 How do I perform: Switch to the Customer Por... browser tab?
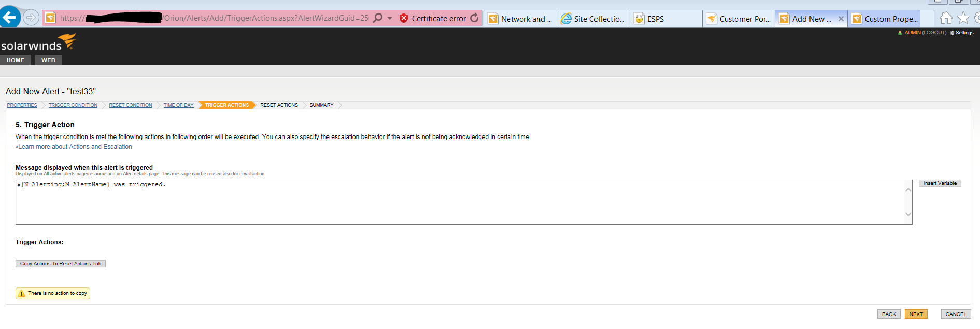(x=738, y=19)
